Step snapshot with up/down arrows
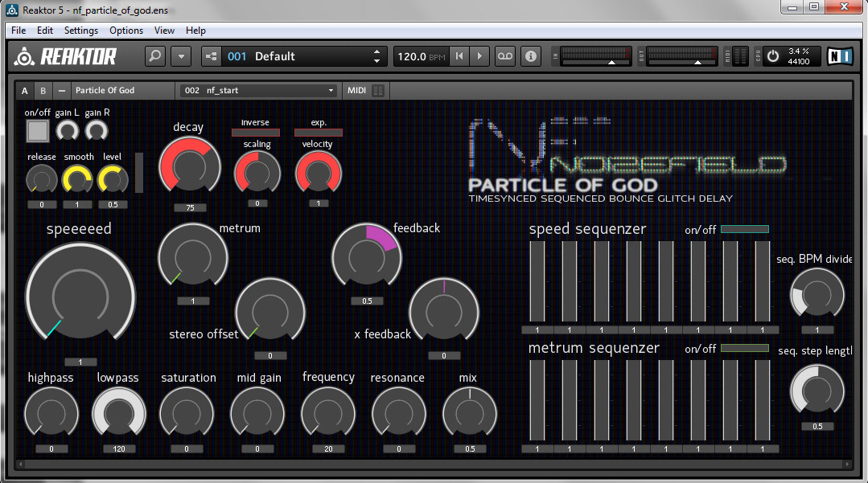Viewport: 868px width, 483px height. tap(377, 56)
